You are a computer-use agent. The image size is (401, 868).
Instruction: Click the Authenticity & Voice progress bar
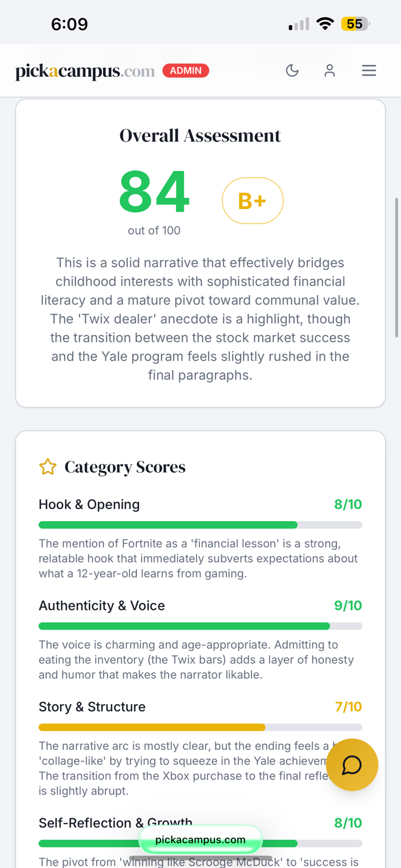pos(200,626)
